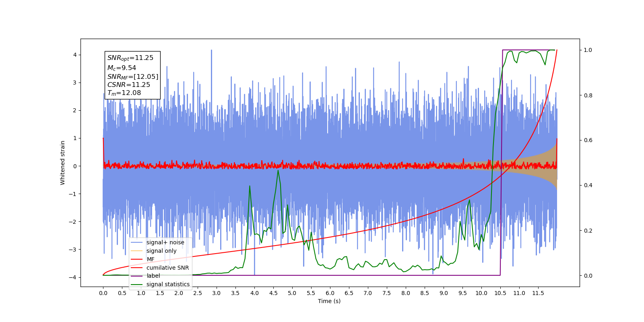Image resolution: width=644 pixels, height=322 pixels.
Task: Click the 2 tick on the left strain axis
Action: [x=75, y=110]
